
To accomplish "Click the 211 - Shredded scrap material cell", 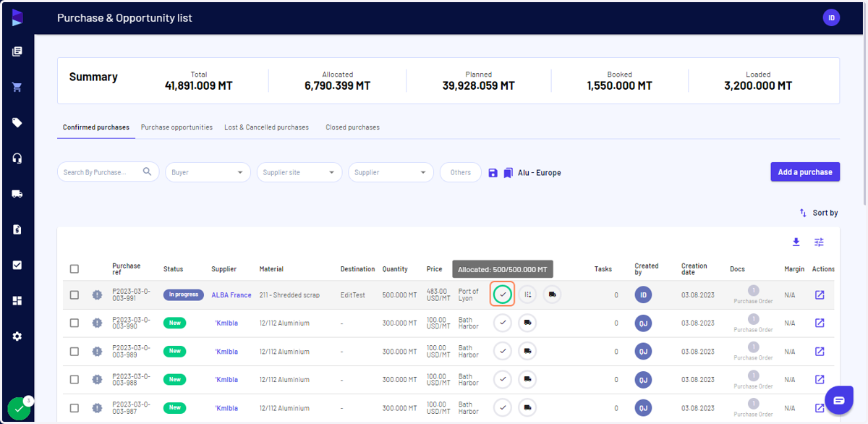I will pos(289,295).
